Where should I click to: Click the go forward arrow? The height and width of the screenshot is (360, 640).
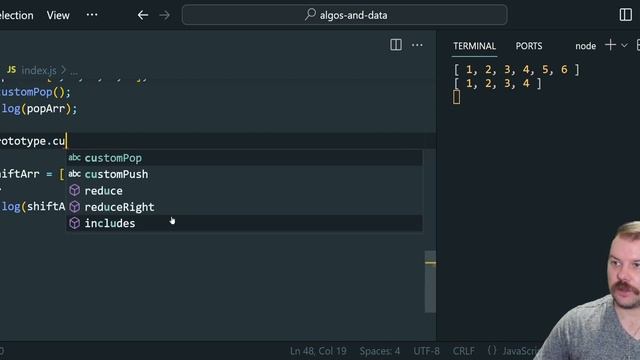pos(164,16)
